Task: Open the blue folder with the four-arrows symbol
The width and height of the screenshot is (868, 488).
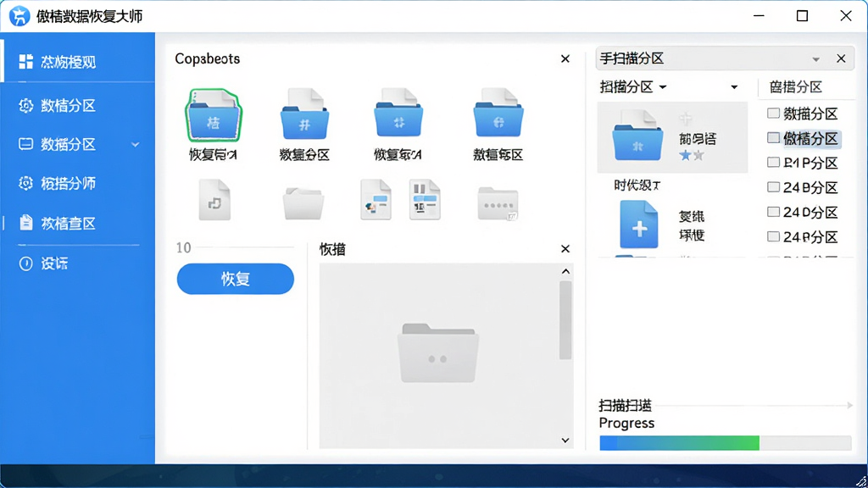Action: 398,113
